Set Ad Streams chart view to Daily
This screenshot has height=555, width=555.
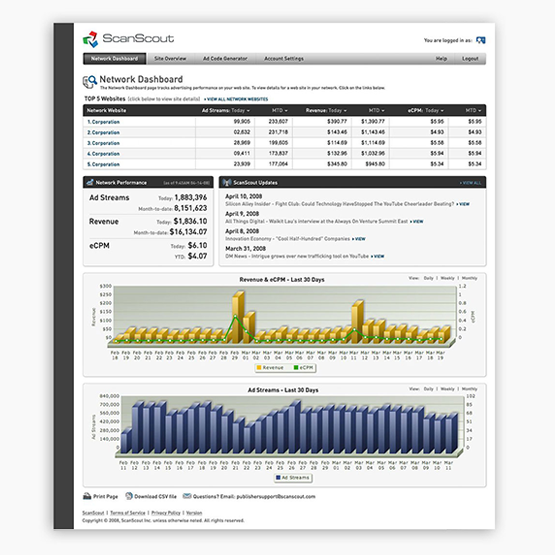pyautogui.click(x=428, y=389)
